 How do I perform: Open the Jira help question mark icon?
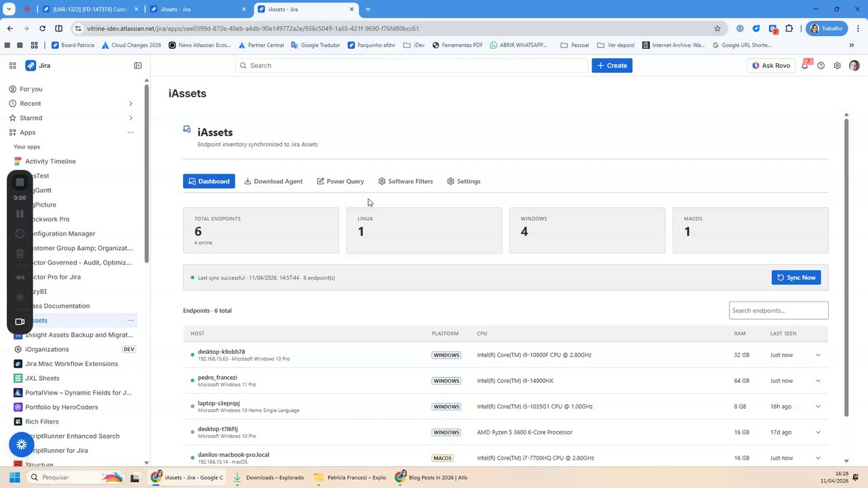click(x=821, y=66)
